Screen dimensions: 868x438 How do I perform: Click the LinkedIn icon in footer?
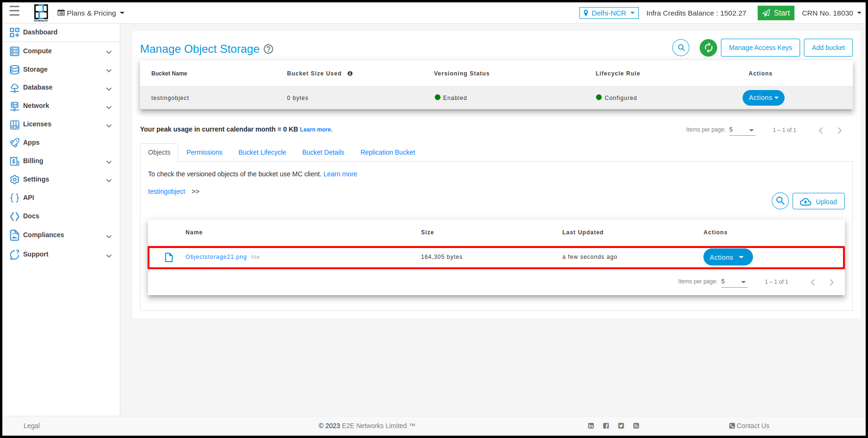(591, 426)
